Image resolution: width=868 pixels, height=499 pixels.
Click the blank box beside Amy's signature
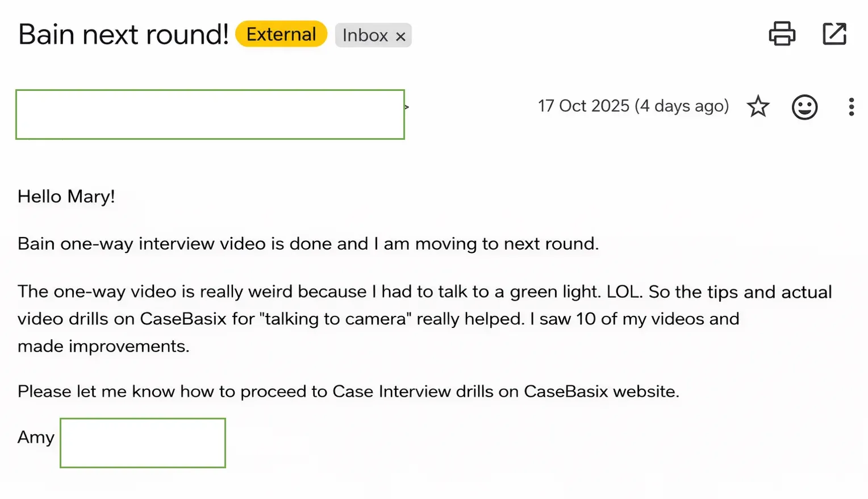(143, 443)
